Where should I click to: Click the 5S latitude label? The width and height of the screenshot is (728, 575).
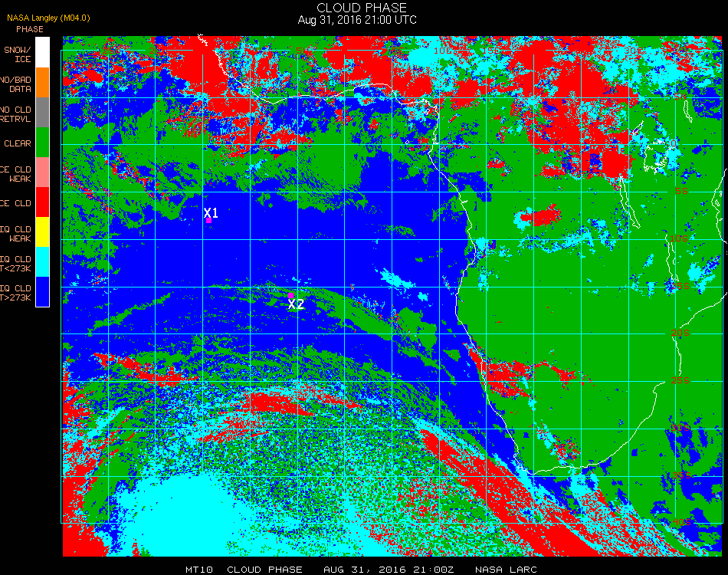(x=681, y=191)
